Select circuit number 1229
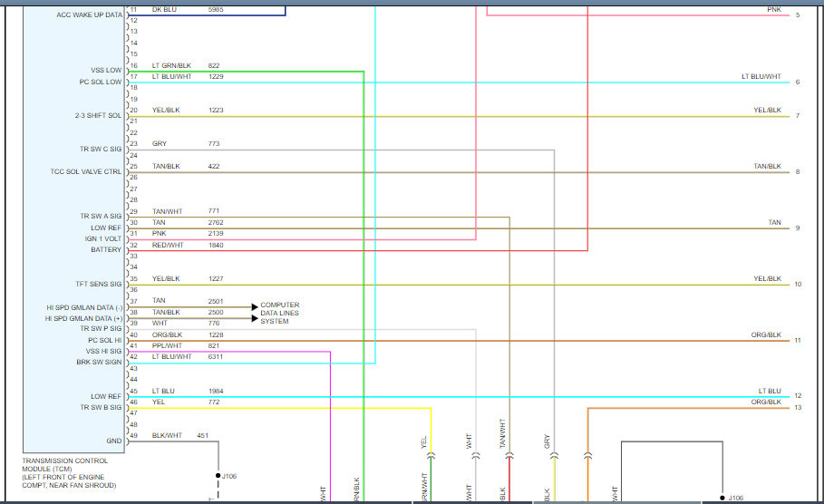824x504 pixels. pyautogui.click(x=216, y=77)
